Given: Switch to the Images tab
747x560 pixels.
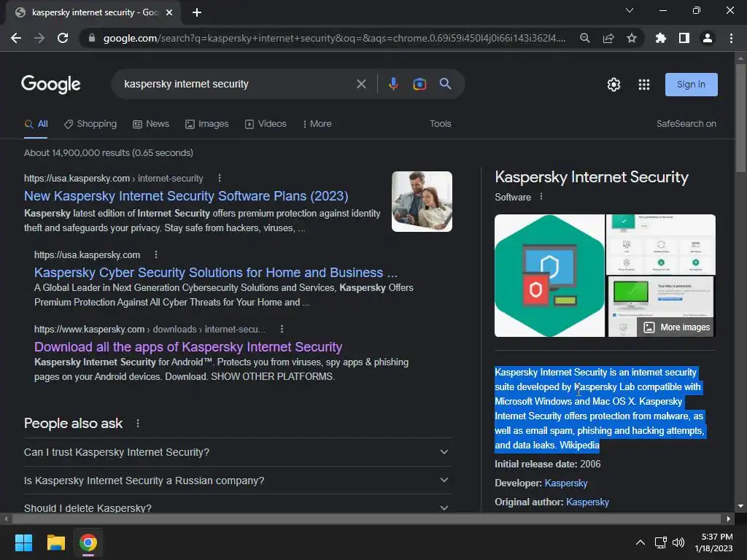Looking at the screenshot, I should click(x=206, y=124).
